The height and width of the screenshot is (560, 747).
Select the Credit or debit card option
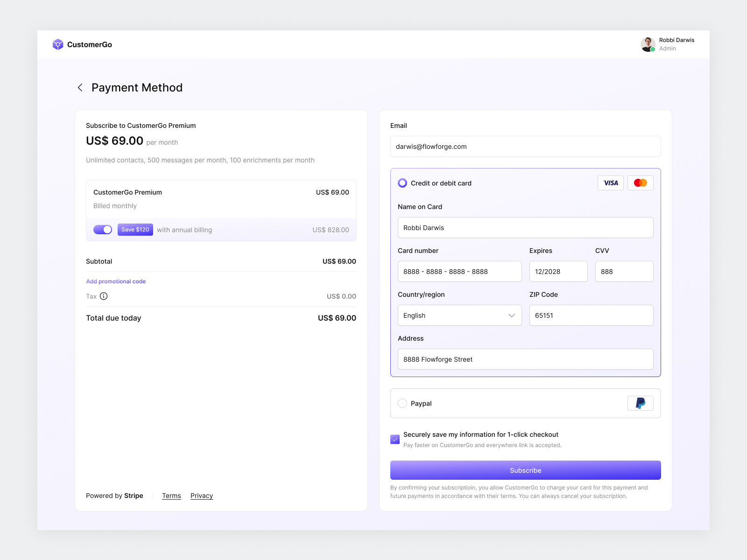click(402, 183)
